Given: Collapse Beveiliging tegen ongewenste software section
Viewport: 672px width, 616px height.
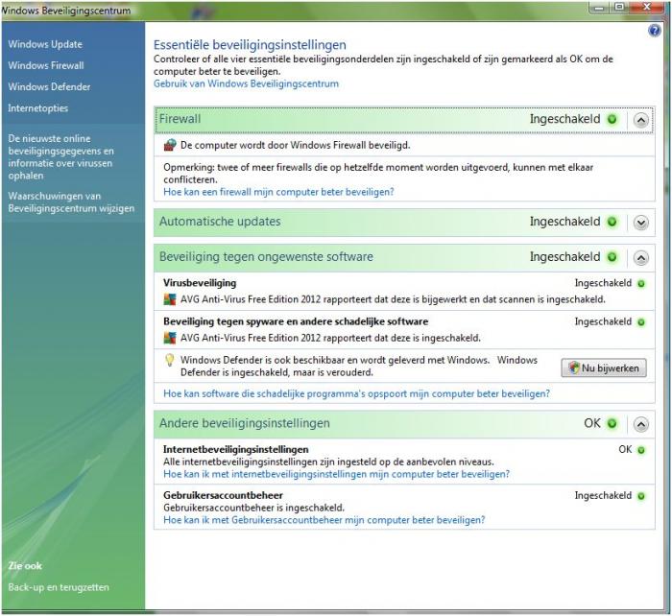Looking at the screenshot, I should point(640,258).
